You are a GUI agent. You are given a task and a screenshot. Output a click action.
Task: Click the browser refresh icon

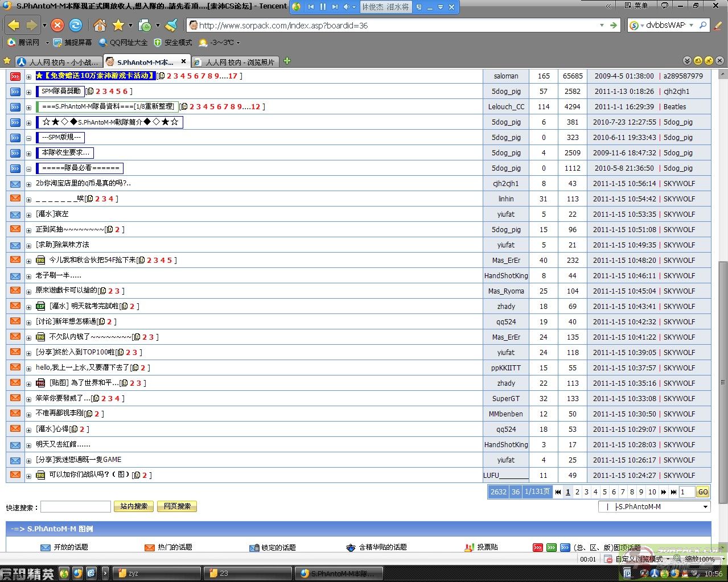point(76,25)
